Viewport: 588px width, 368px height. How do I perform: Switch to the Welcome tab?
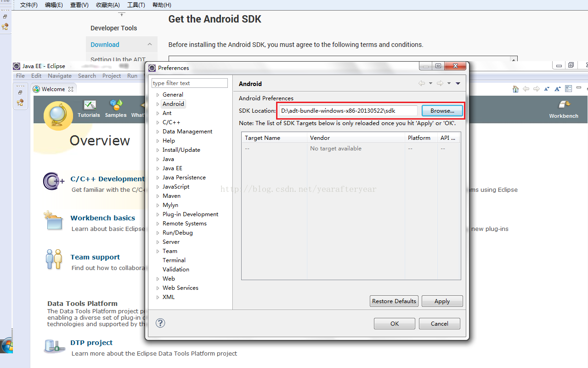[53, 89]
